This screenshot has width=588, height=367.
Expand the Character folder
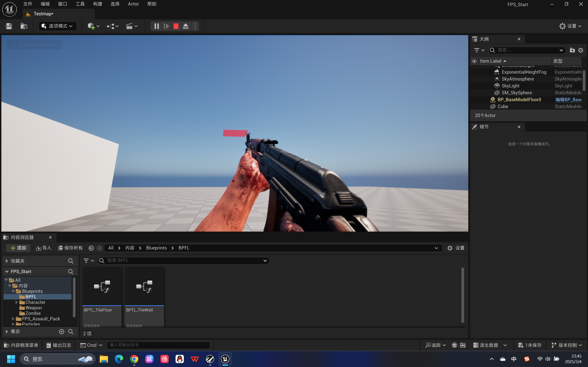click(x=17, y=302)
